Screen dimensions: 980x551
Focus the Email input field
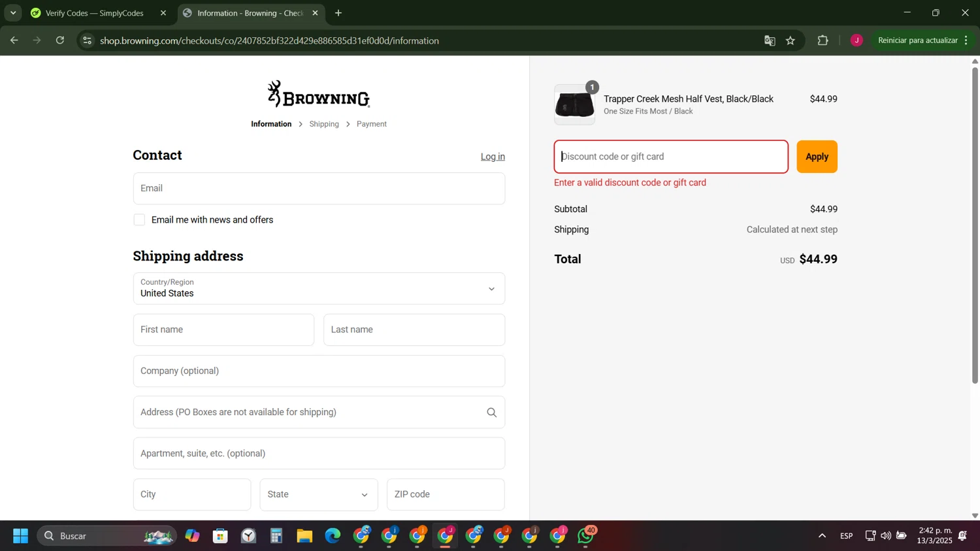click(x=319, y=189)
